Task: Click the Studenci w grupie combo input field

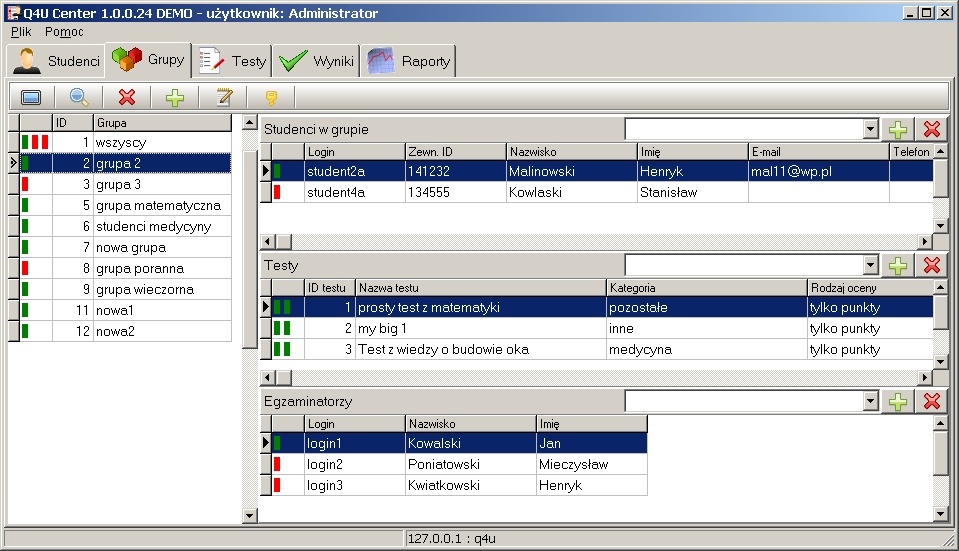Action: coord(744,129)
